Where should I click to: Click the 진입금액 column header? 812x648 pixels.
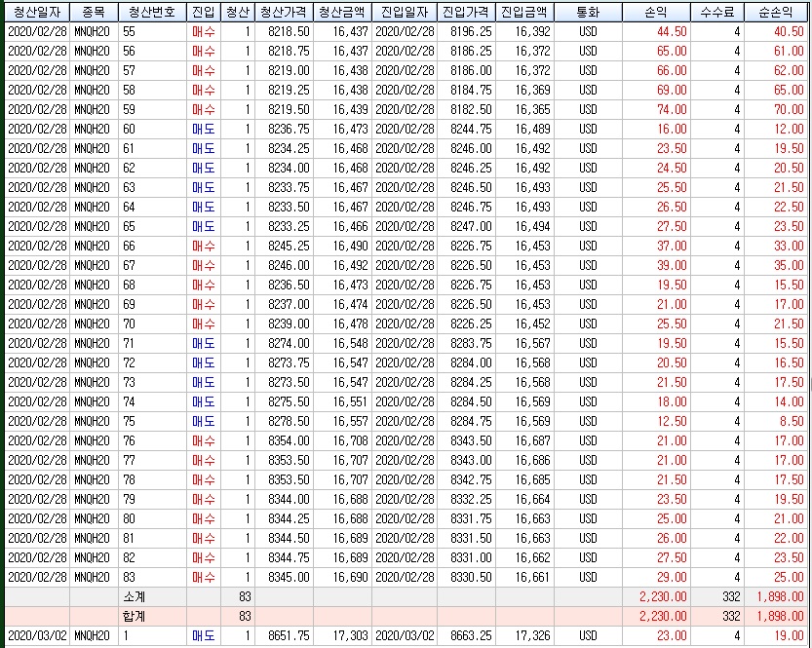point(524,12)
